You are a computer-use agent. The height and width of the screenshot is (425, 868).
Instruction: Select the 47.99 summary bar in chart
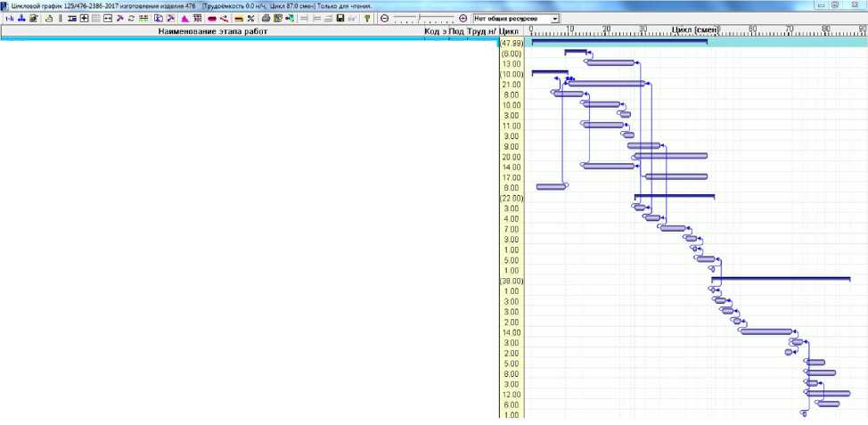(x=618, y=42)
